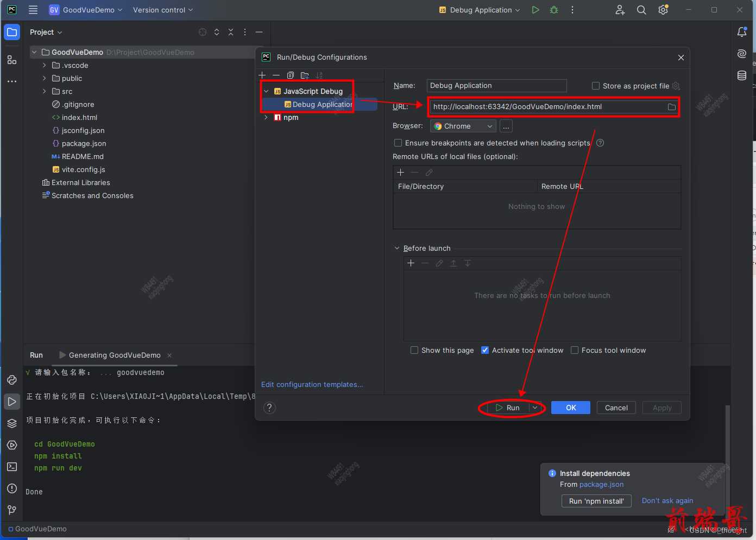Image resolution: width=756 pixels, height=540 pixels.
Task: Open the Structure tool window icon
Action: pyautogui.click(x=12, y=60)
